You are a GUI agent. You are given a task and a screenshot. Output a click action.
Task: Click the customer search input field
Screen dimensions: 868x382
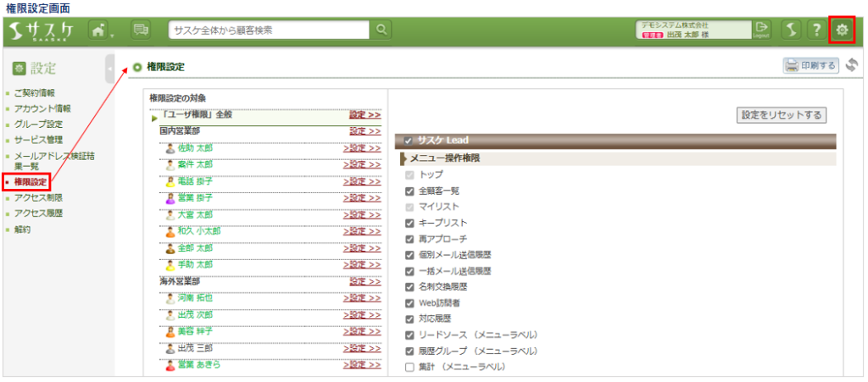270,30
